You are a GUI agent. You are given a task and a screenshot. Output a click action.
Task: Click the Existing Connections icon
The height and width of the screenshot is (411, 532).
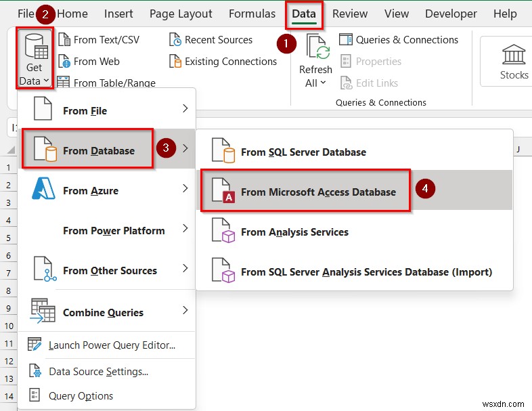tap(175, 62)
